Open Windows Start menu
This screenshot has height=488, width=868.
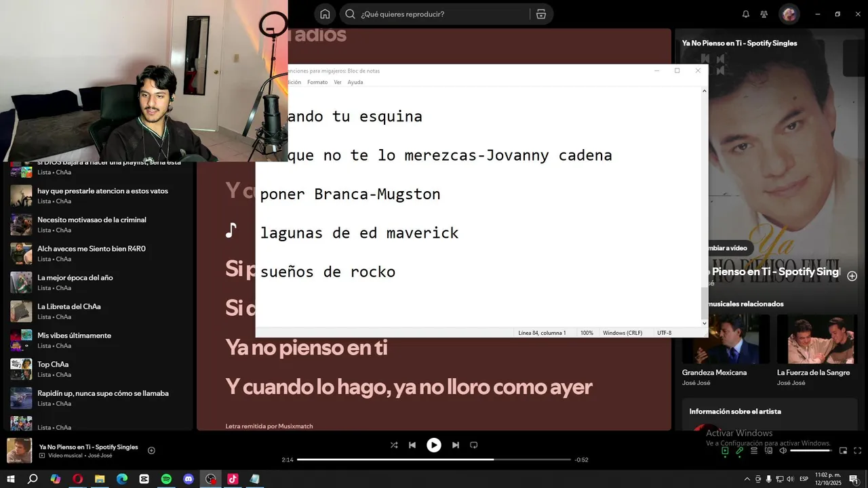coord(11,479)
